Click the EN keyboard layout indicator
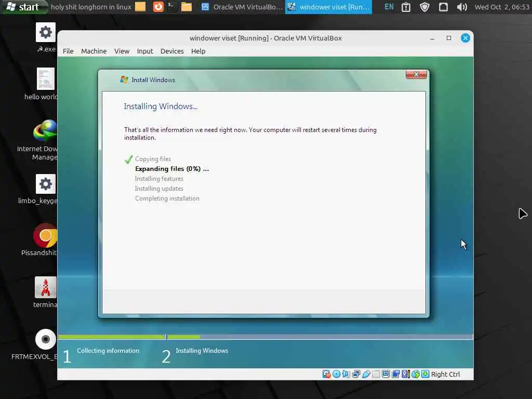 click(x=389, y=7)
